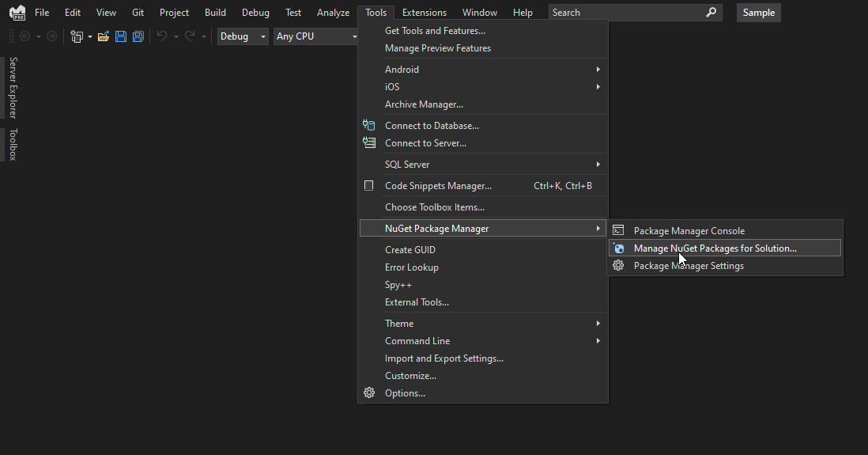Screen dimensions: 868x455
Task: Open the File menu
Action: 42,12
